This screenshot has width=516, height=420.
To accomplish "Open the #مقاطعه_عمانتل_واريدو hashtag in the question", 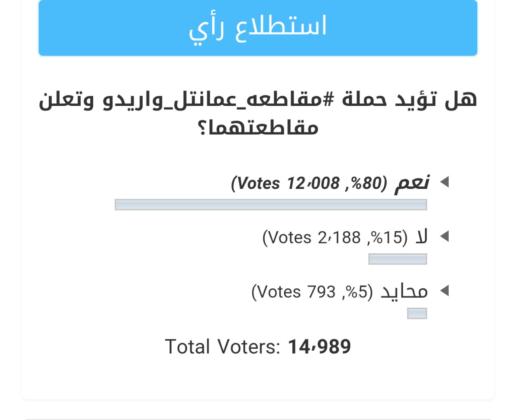I will click(x=218, y=99).
